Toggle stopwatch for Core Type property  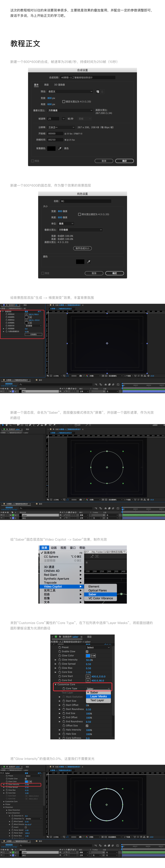[64, 688]
